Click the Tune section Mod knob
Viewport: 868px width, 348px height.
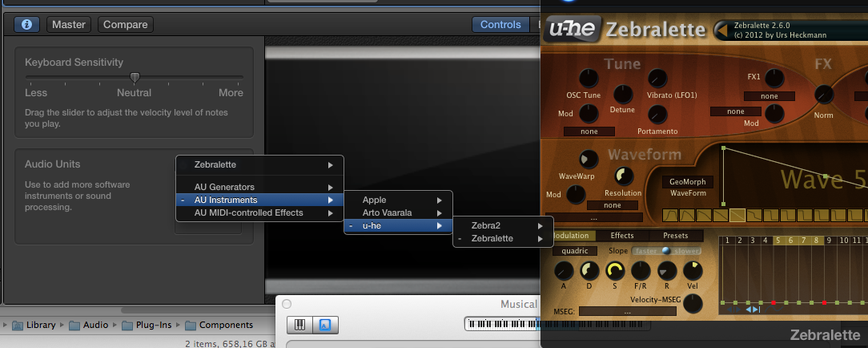coord(589,115)
